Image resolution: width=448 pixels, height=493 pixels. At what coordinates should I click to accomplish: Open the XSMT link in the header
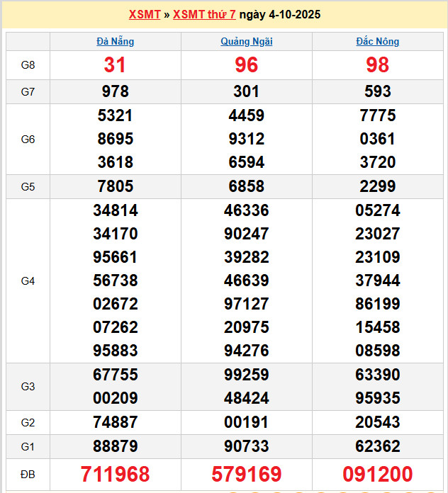[145, 14]
